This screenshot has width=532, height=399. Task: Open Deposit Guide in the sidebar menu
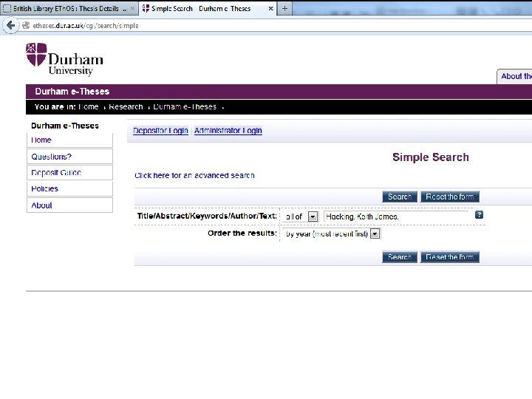coord(69,172)
